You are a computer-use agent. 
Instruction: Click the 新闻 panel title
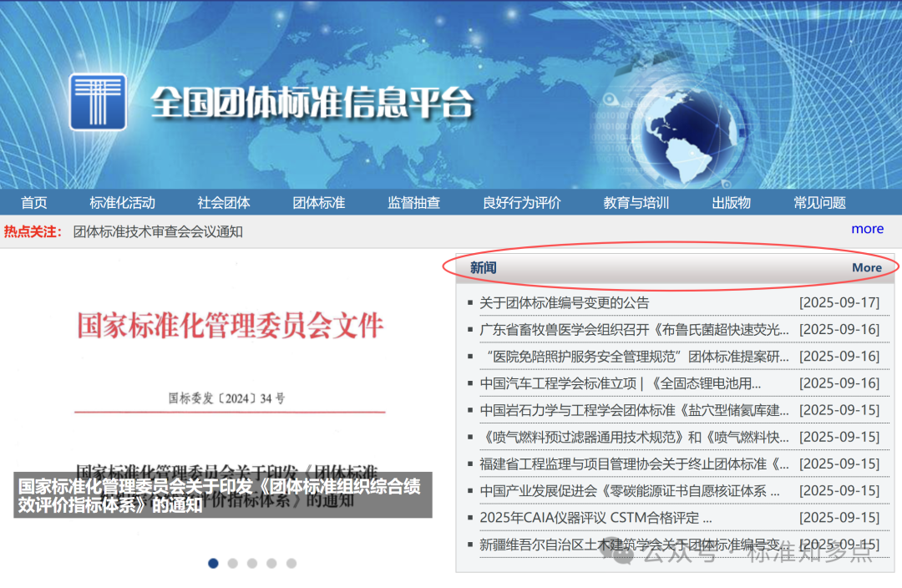[x=484, y=267]
